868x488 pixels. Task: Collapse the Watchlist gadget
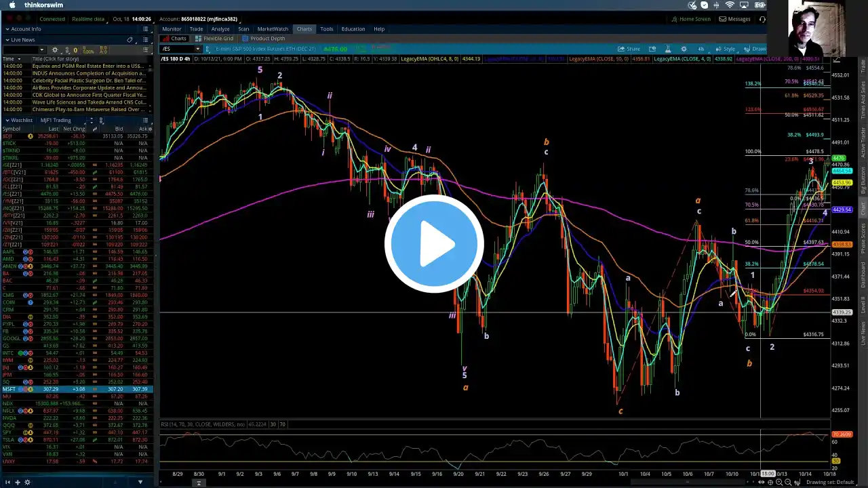pyautogui.click(x=7, y=120)
